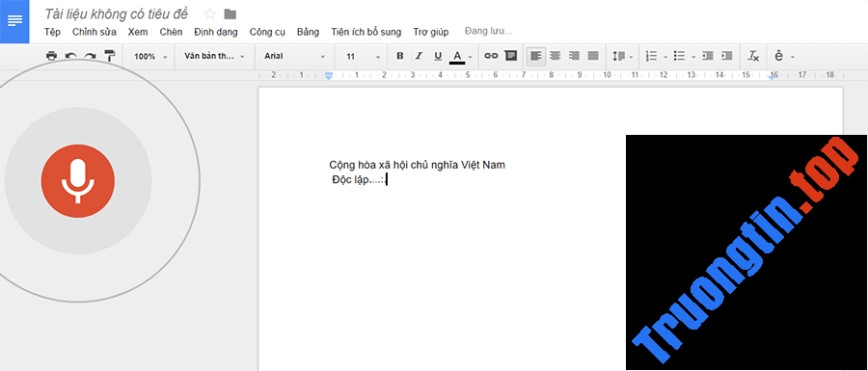
Task: Open the Định dạng menu
Action: point(216,32)
